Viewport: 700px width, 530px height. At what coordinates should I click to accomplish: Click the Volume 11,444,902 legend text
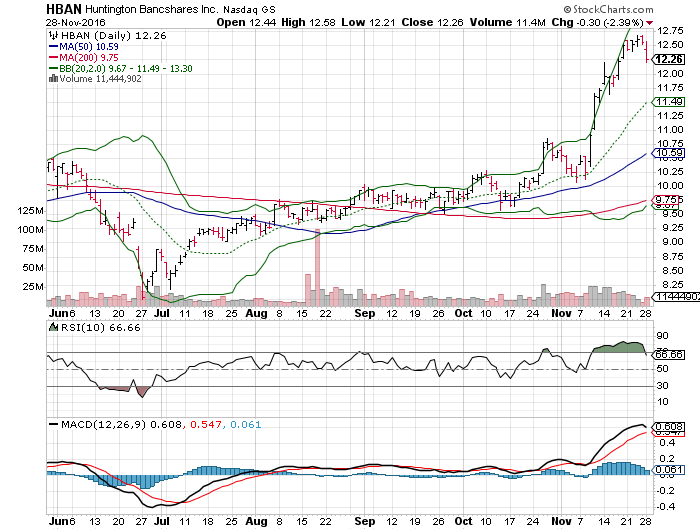pos(100,79)
